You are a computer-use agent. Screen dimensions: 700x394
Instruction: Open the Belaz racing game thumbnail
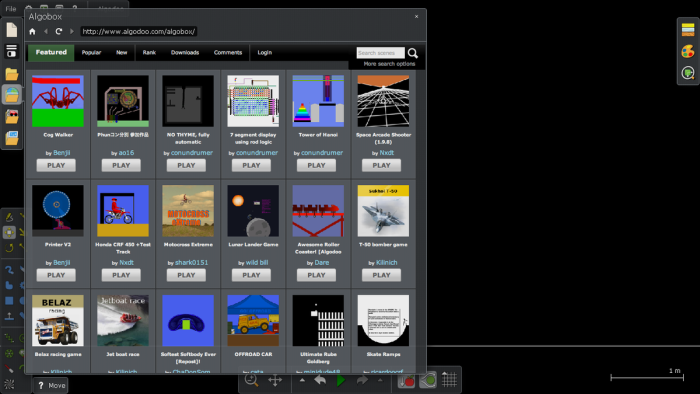(58, 320)
